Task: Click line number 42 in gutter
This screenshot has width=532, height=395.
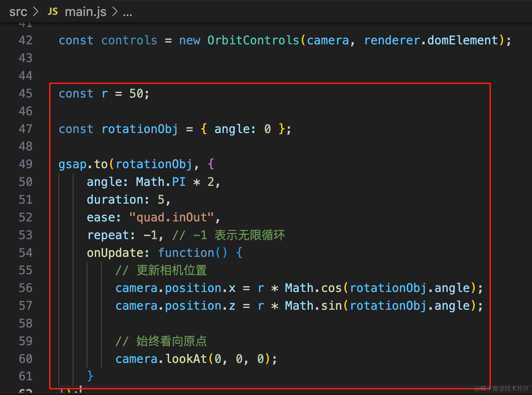Action: pos(26,40)
